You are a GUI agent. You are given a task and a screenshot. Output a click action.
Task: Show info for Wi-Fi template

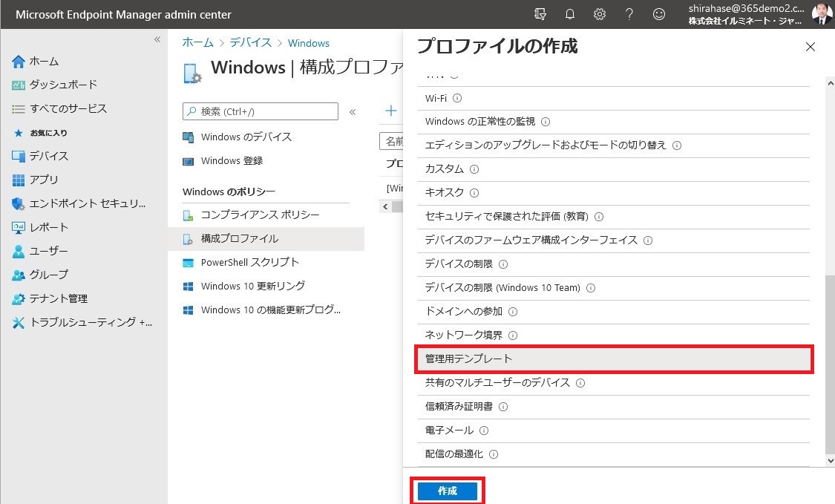pos(457,98)
